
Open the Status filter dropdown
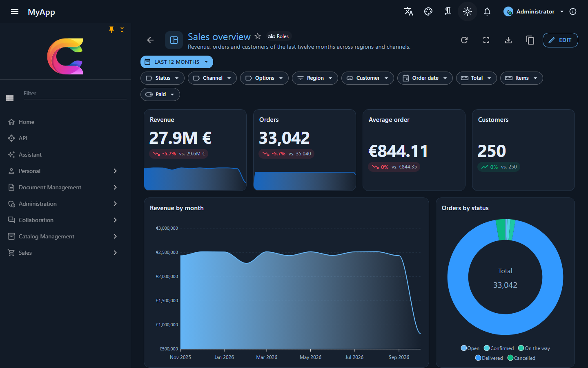point(163,78)
